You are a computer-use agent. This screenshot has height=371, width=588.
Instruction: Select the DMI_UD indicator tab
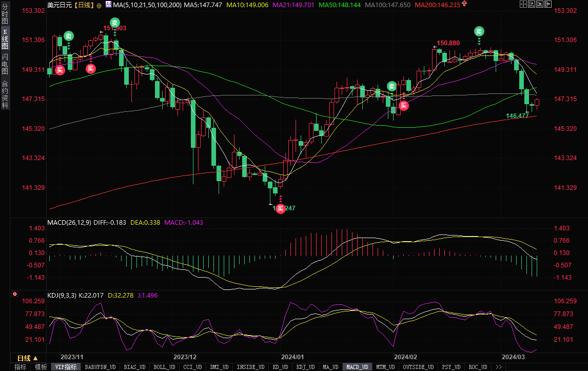coord(220,367)
